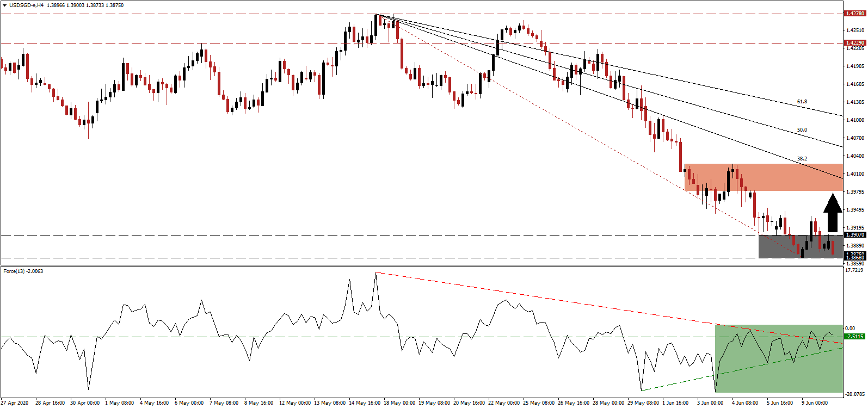
Task: Select the black upward arrow marker
Action: click(x=832, y=213)
